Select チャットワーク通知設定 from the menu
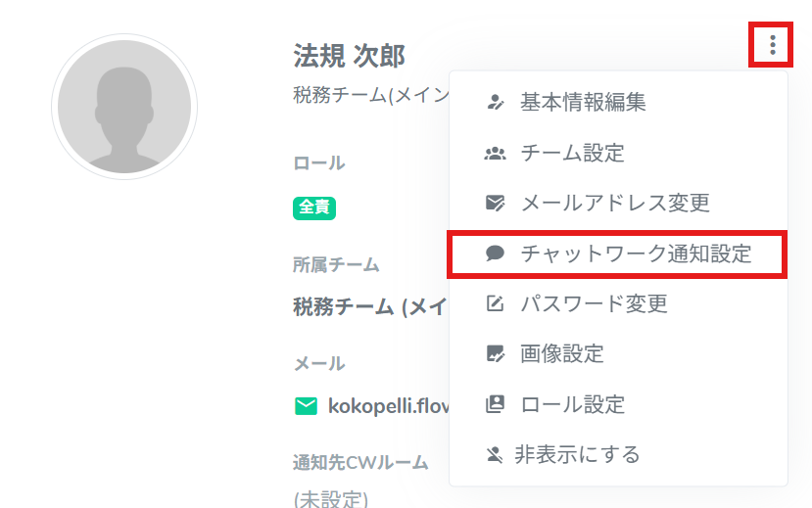The height and width of the screenshot is (508, 812). click(x=636, y=254)
